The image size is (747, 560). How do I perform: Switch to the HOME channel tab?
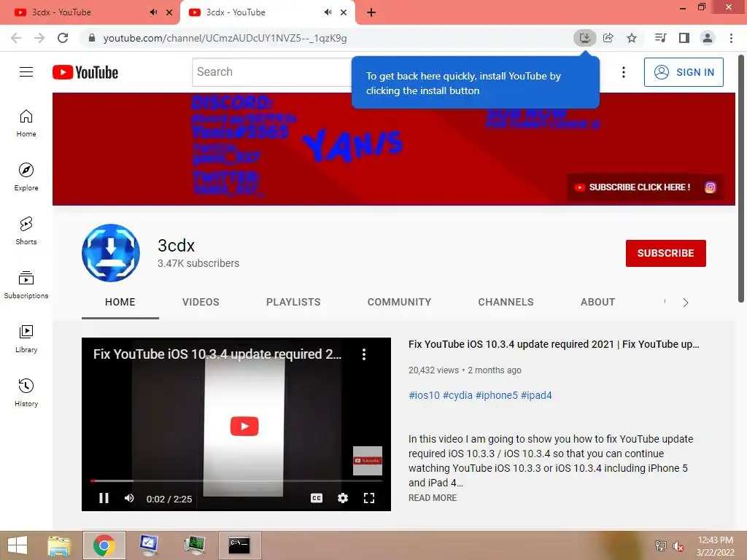point(120,302)
